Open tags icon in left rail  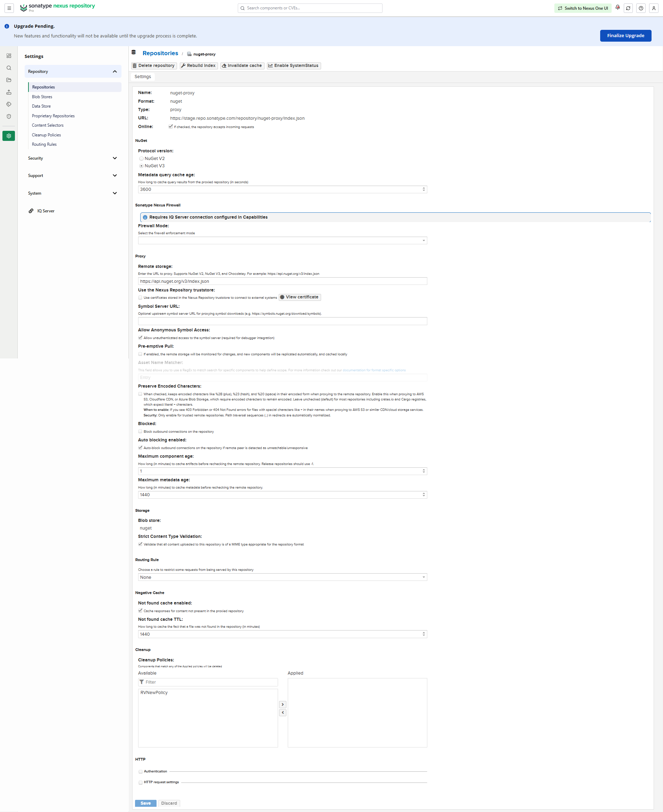9,104
